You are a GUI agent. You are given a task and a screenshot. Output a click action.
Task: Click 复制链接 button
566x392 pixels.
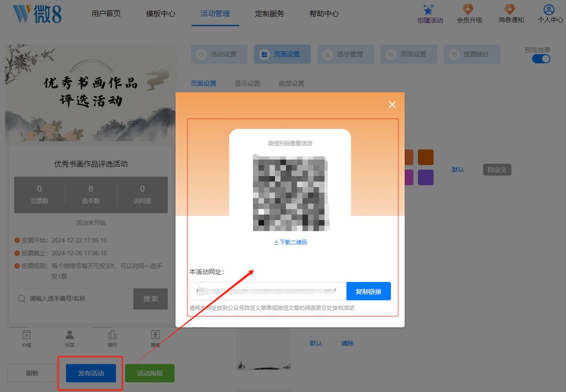(x=368, y=291)
